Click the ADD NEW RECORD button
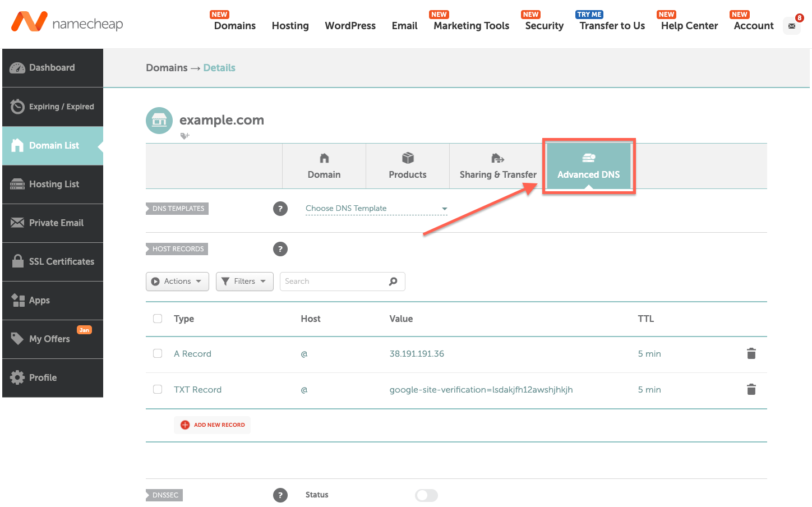 coord(212,425)
